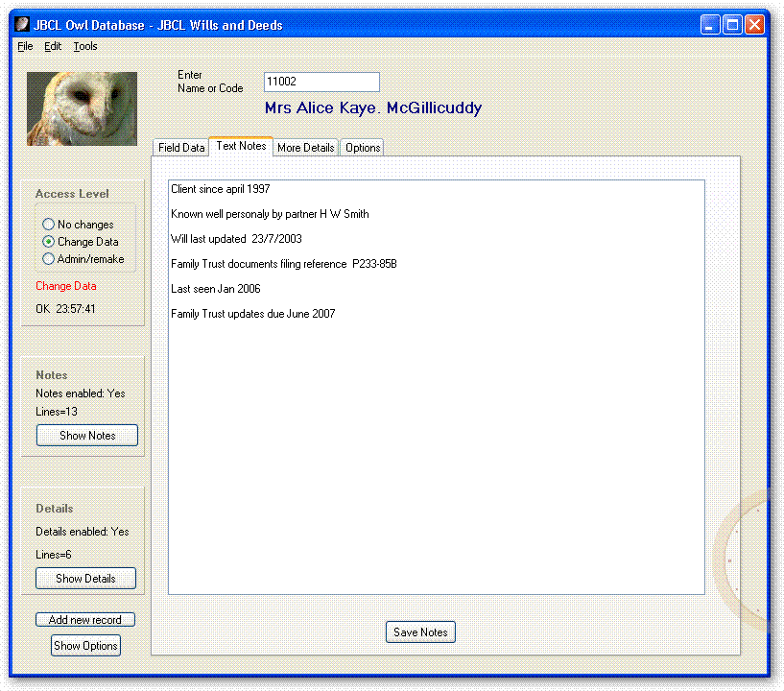Choose the Admin/remake access level
The width and height of the screenshot is (784, 691).
pos(49,259)
